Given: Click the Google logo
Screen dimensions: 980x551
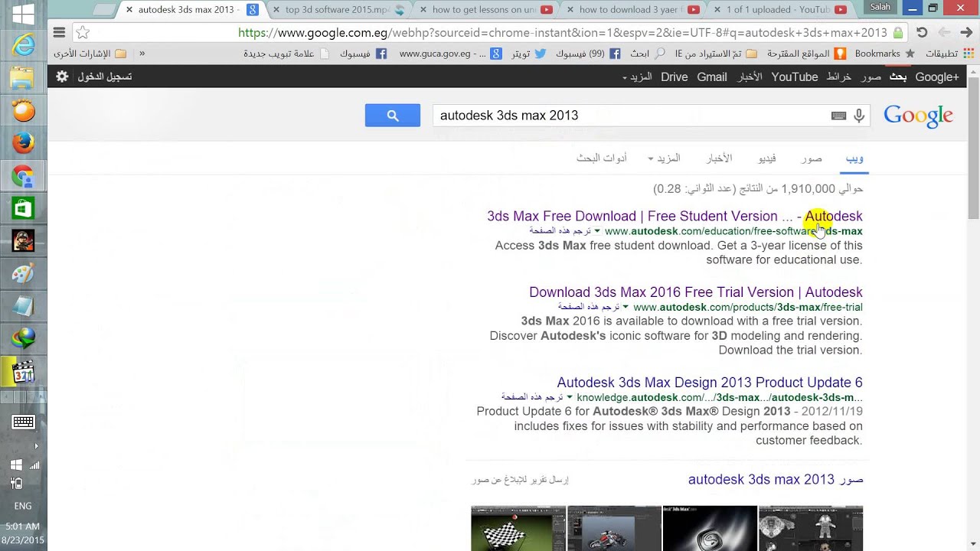Looking at the screenshot, I should (918, 116).
